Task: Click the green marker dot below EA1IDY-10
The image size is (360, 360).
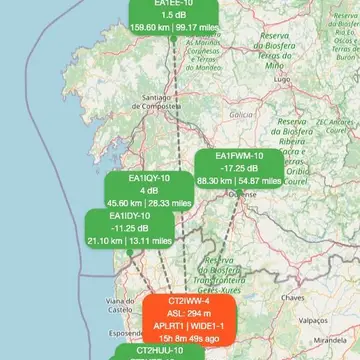Action: 130,253
